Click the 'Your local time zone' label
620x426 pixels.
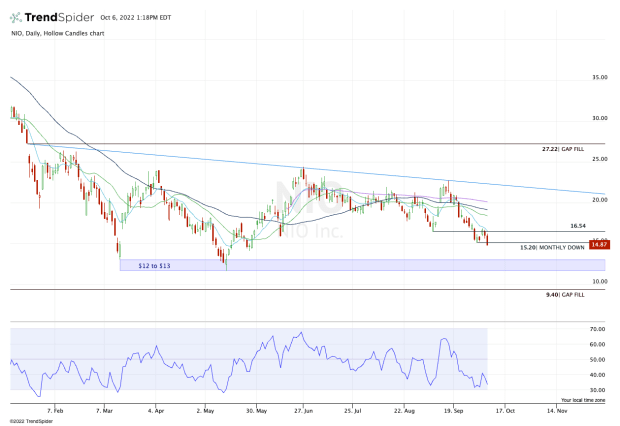point(581,399)
